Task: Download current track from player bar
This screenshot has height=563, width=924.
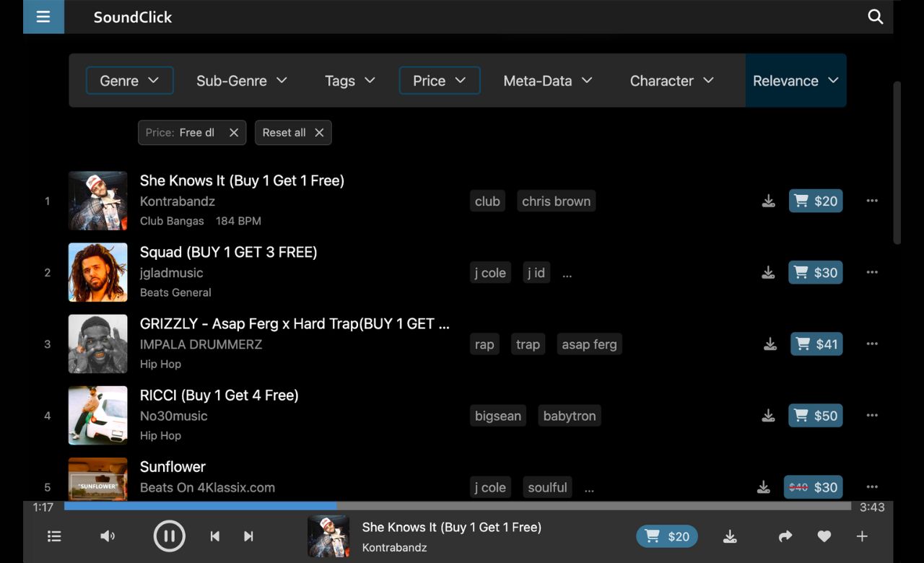Action: pos(730,536)
